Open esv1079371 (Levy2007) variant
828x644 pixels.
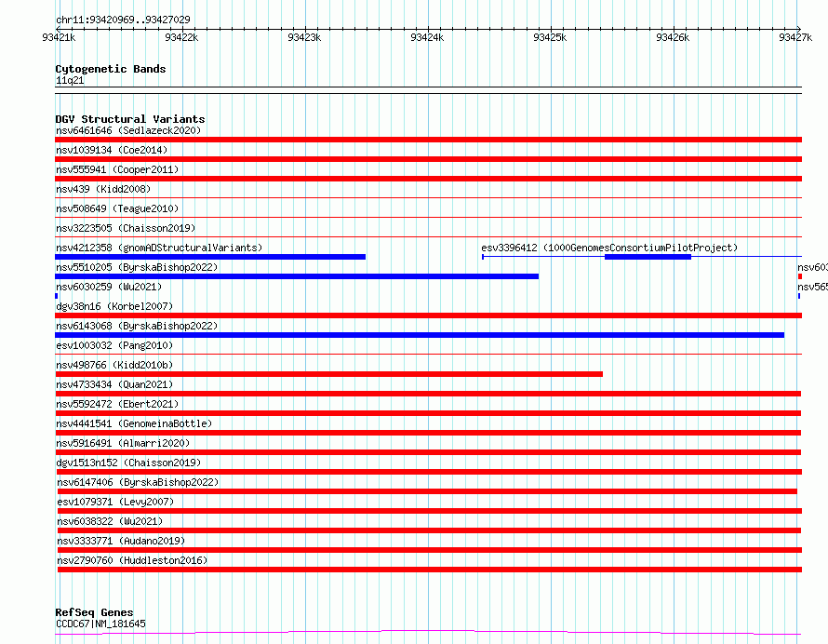[x=115, y=502]
